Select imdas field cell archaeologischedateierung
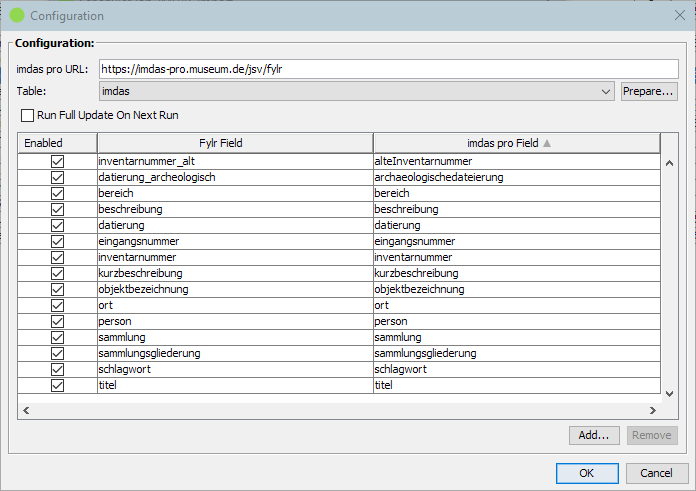 click(x=517, y=177)
